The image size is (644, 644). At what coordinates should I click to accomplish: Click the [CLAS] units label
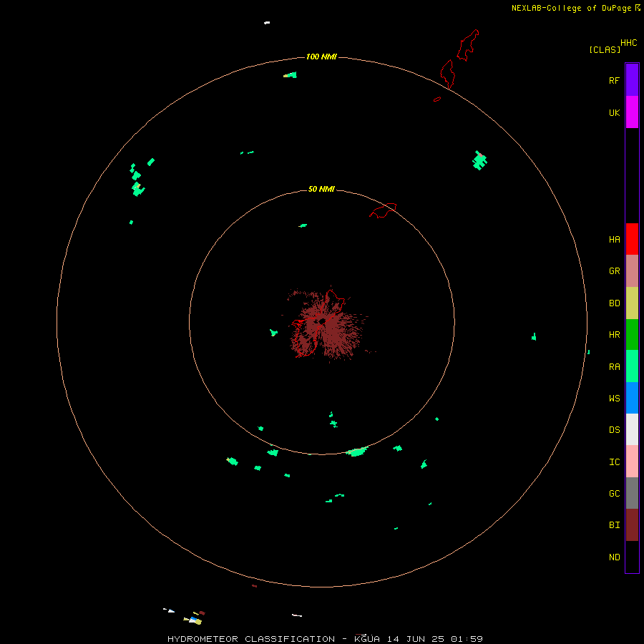605,49
